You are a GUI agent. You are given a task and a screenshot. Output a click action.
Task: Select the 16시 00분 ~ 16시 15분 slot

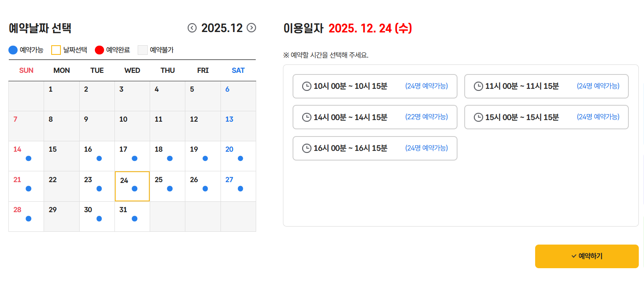(x=375, y=148)
